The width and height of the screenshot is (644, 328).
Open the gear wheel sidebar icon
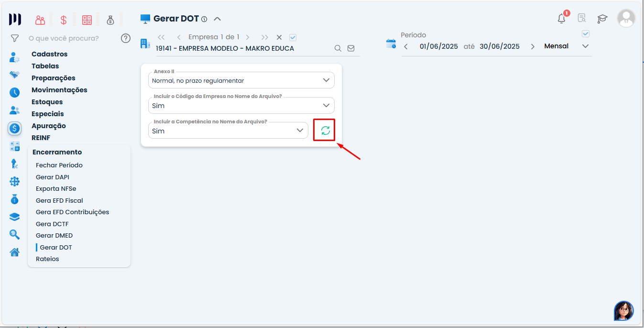coord(15,182)
